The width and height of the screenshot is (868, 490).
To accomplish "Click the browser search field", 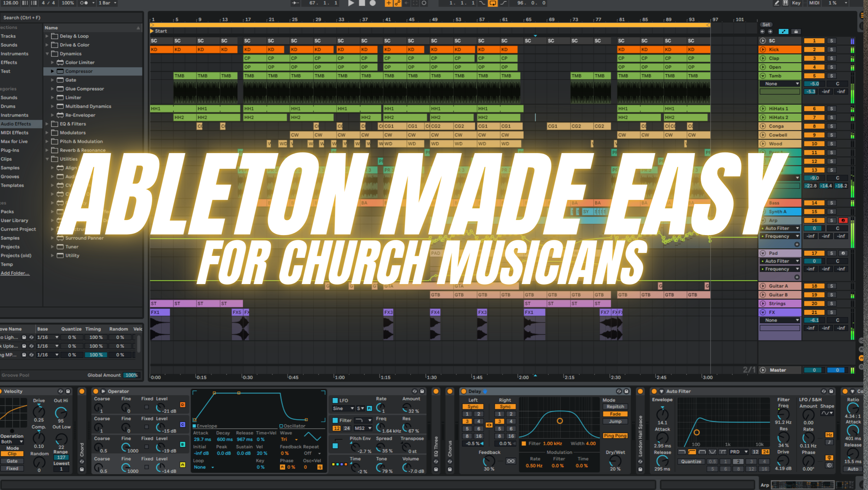I will click(x=71, y=18).
